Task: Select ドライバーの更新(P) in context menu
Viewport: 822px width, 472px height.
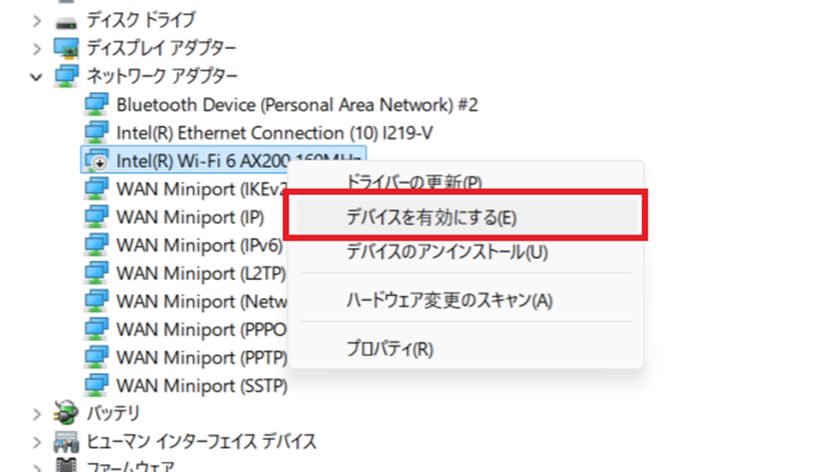Action: click(x=414, y=183)
